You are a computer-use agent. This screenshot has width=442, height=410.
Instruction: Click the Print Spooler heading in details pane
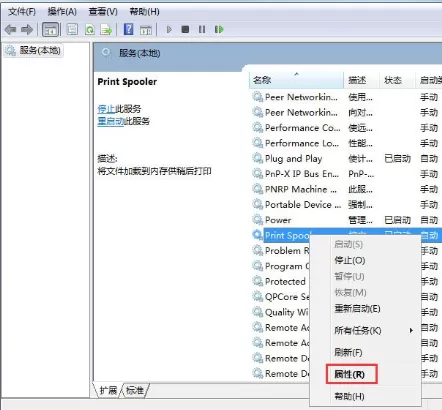[x=127, y=82]
